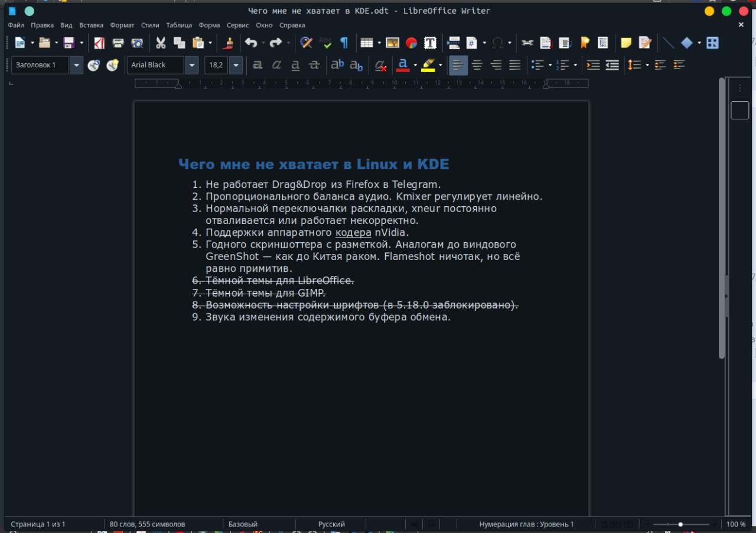This screenshot has width=756, height=533.
Task: Open font color palette dropdown arrow
Action: 415,65
